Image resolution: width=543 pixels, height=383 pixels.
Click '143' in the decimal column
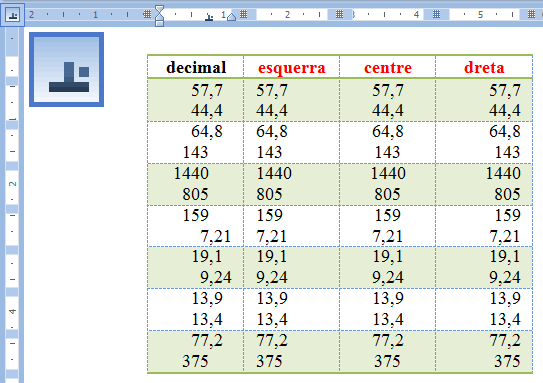[195, 152]
